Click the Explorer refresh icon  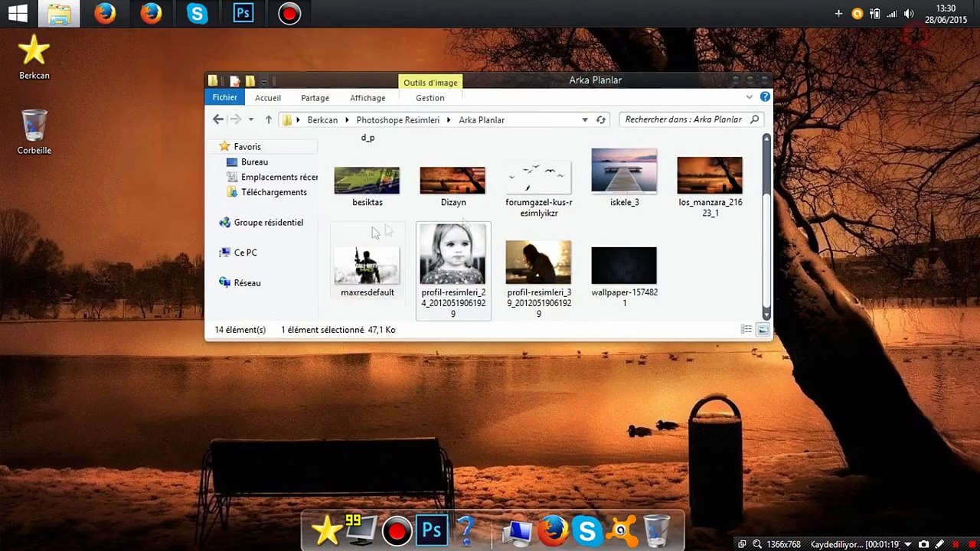click(x=601, y=120)
